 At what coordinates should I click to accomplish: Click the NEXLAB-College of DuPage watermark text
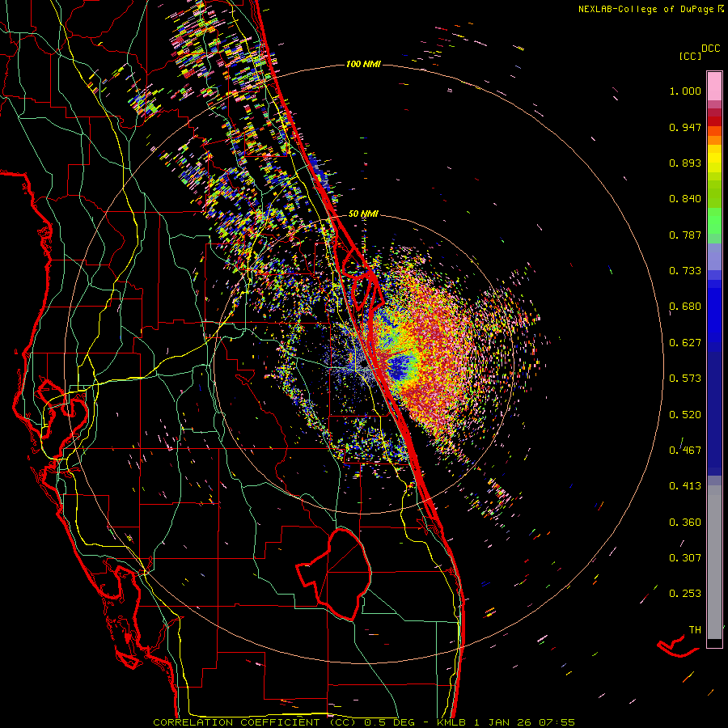pos(650,9)
